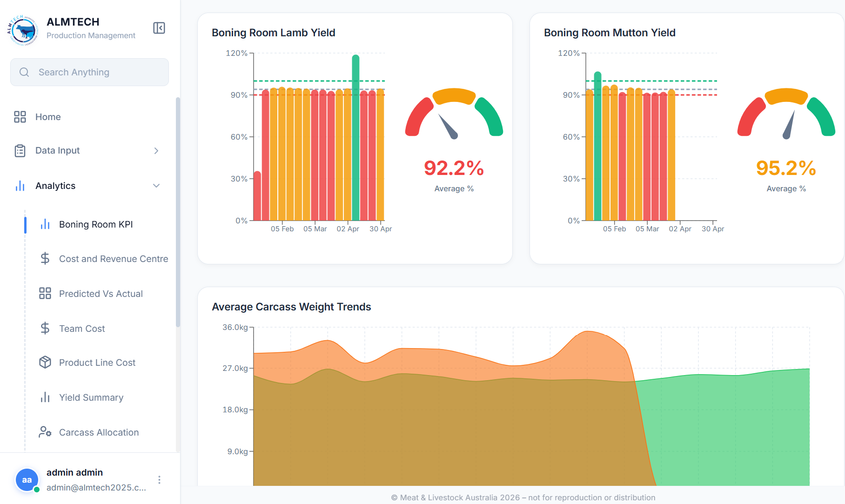This screenshot has height=504, width=845.
Task: Click the Cost and Revenue Centre dollar icon
Action: (45, 258)
